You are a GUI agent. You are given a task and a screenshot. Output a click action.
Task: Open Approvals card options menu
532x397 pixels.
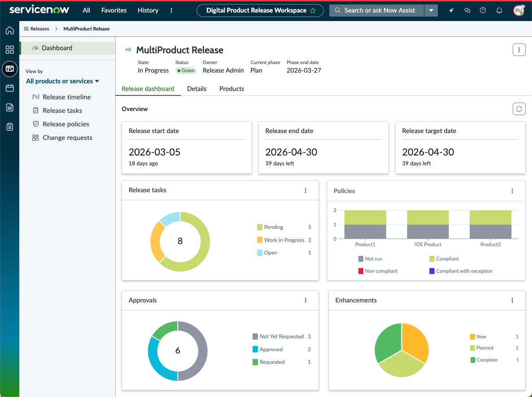pos(305,300)
